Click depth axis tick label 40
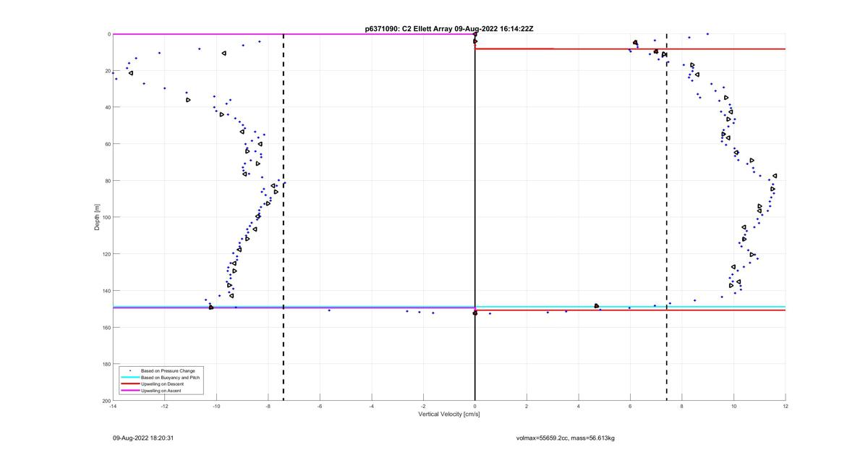 108,107
